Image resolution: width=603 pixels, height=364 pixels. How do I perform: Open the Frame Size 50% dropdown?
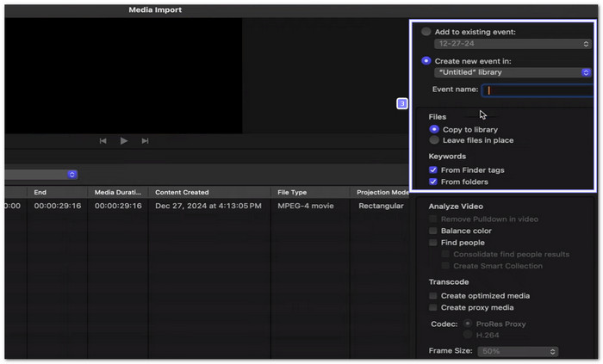(518, 351)
